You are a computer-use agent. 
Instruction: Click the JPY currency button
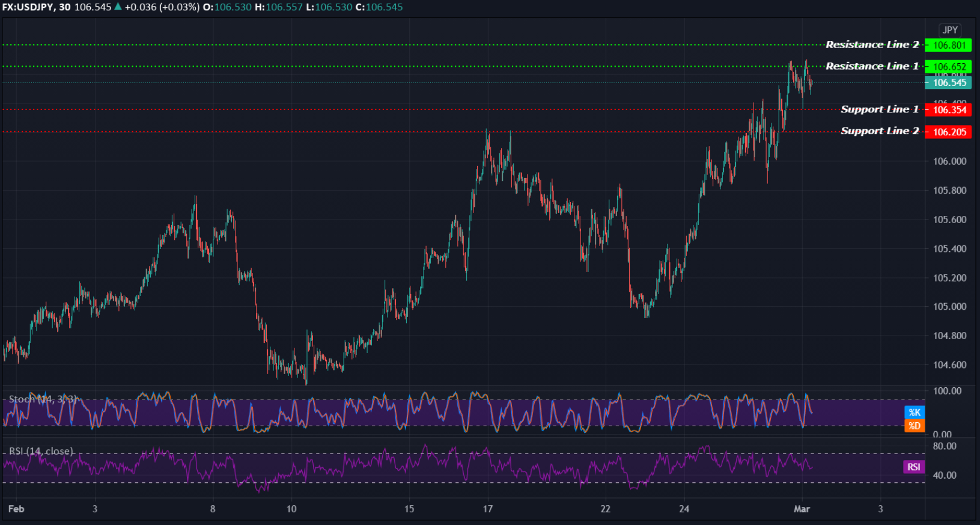(950, 30)
